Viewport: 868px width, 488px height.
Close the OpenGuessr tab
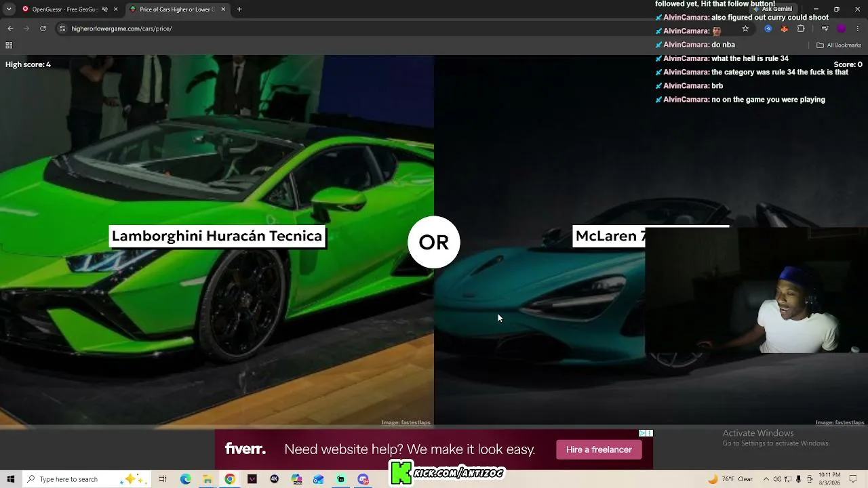coord(116,9)
